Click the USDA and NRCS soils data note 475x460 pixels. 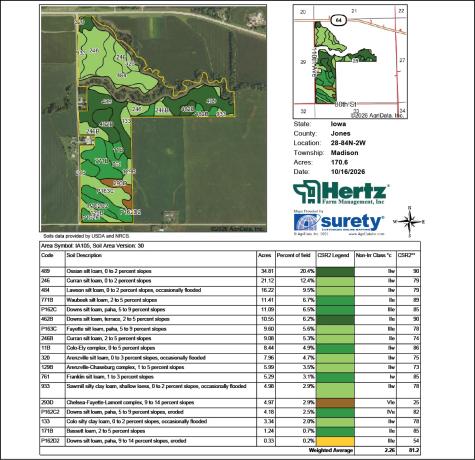86,236
